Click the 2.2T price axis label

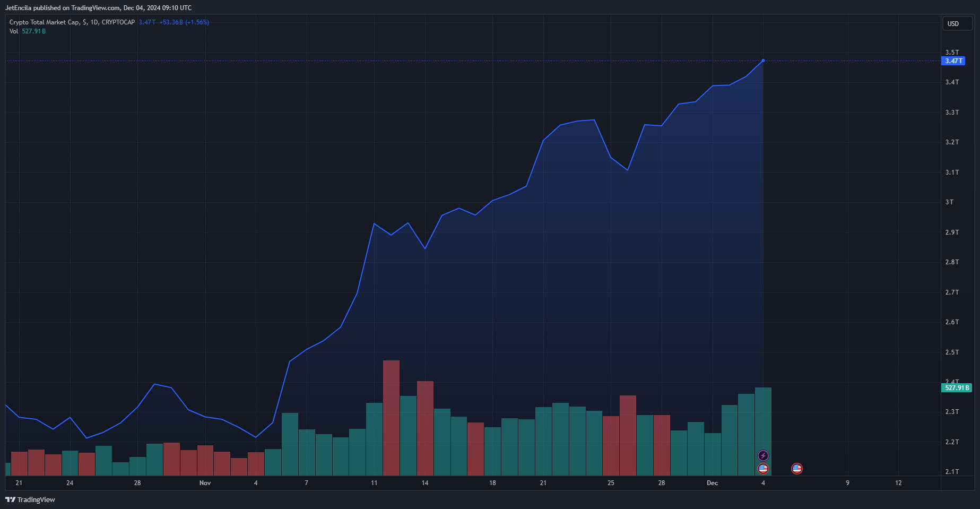(x=952, y=442)
